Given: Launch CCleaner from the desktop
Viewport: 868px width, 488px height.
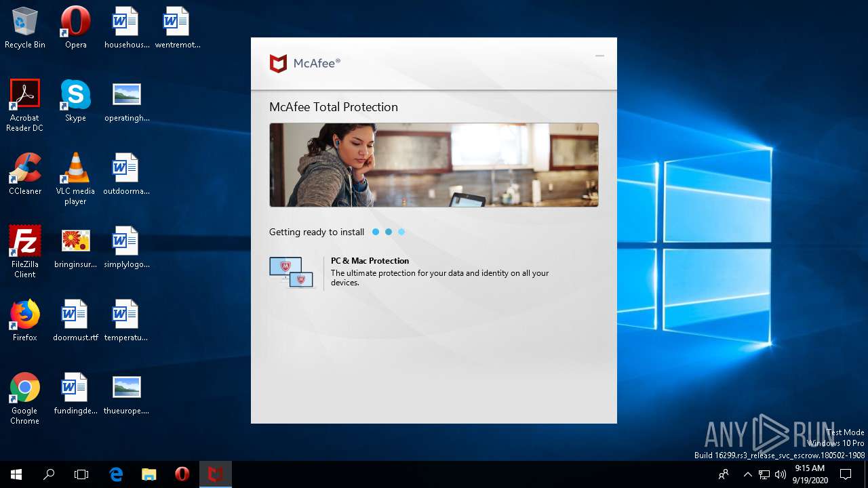Looking at the screenshot, I should coord(25,174).
